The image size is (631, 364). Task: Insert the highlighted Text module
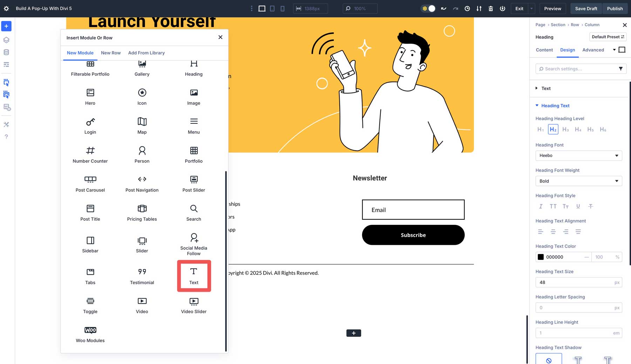(194, 276)
